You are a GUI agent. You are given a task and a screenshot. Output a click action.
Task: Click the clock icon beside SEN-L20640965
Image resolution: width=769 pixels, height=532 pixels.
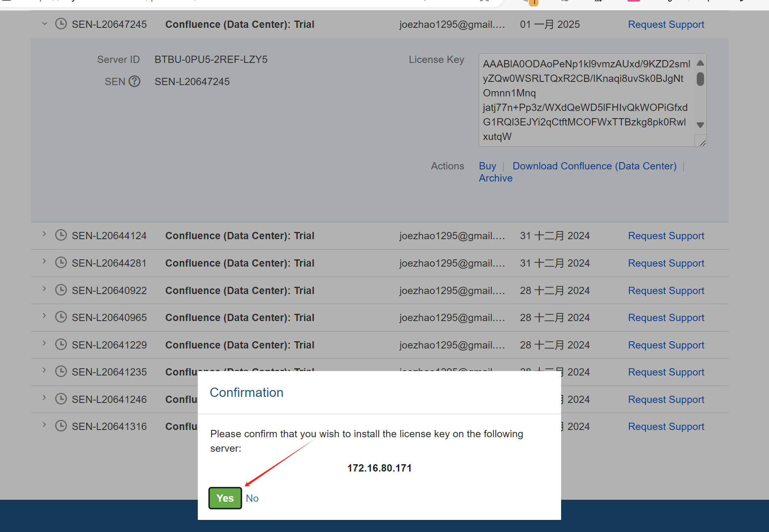(x=61, y=317)
